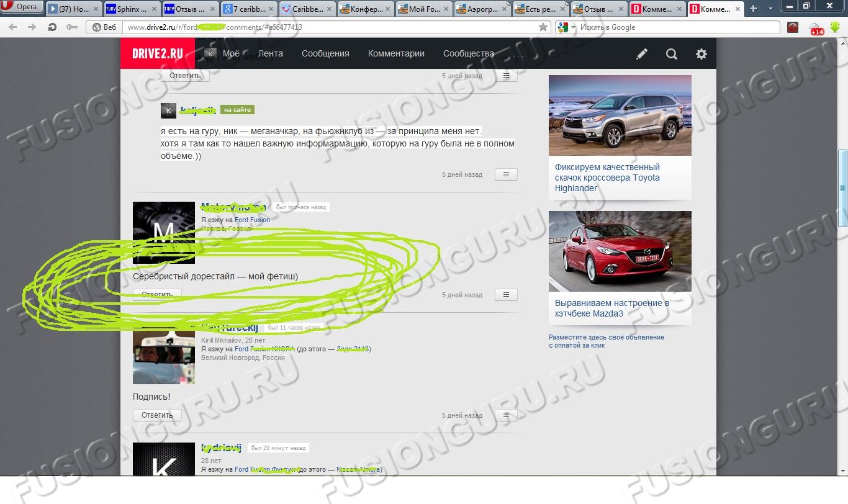Image resolution: width=848 pixels, height=504 pixels.
Task: Open the settings gear icon
Action: point(701,54)
